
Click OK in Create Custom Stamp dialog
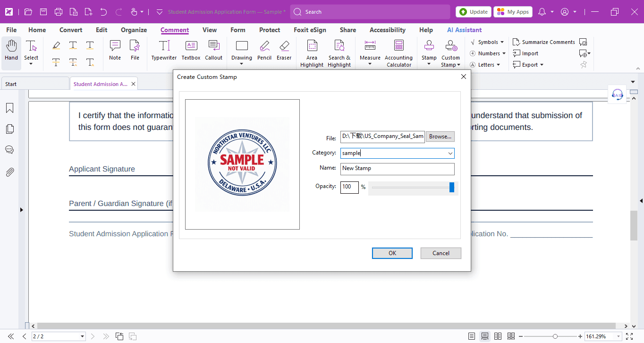[x=392, y=253]
